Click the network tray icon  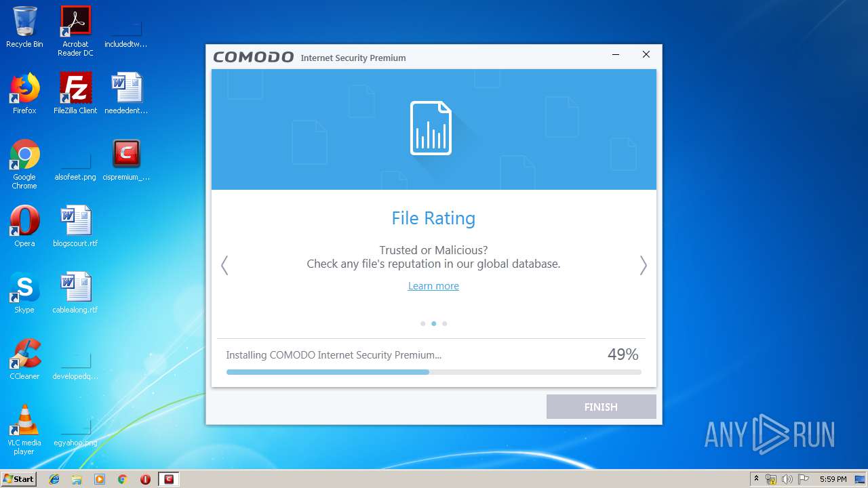click(771, 479)
